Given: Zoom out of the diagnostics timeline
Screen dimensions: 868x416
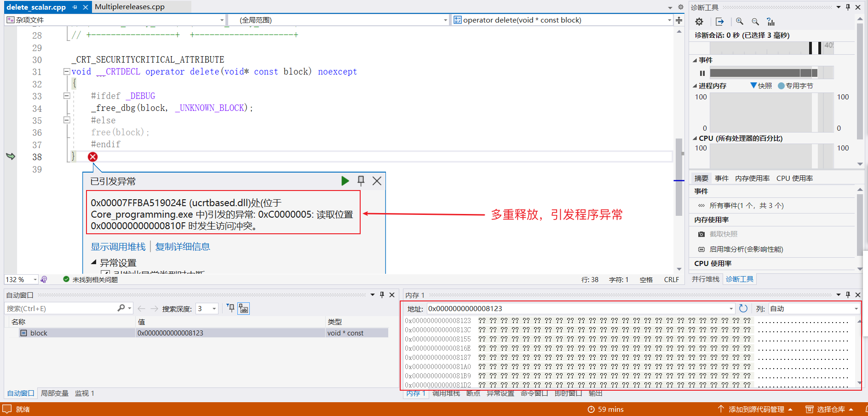Looking at the screenshot, I should pyautogui.click(x=755, y=22).
